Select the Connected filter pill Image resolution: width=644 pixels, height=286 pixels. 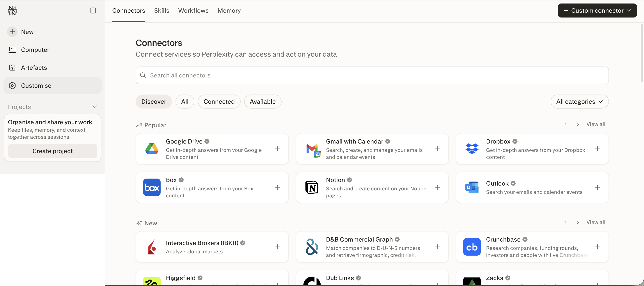pyautogui.click(x=219, y=102)
